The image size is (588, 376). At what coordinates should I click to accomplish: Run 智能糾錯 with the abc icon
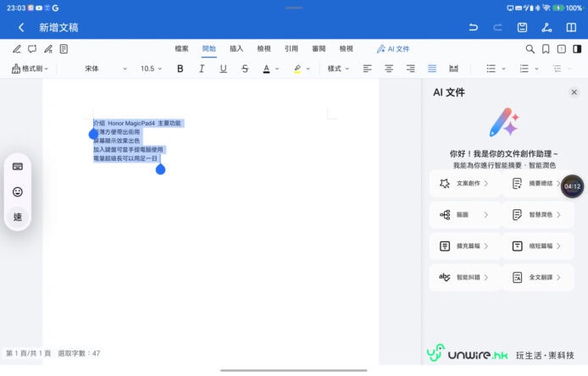(464, 278)
